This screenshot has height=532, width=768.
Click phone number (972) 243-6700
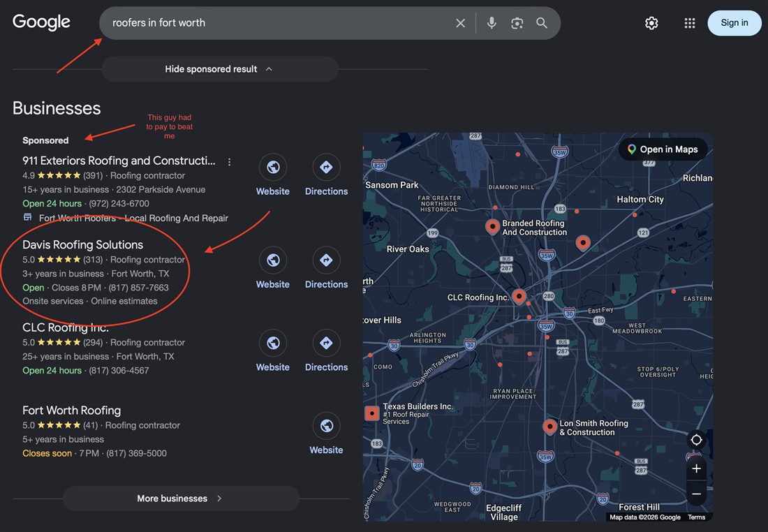click(x=119, y=203)
